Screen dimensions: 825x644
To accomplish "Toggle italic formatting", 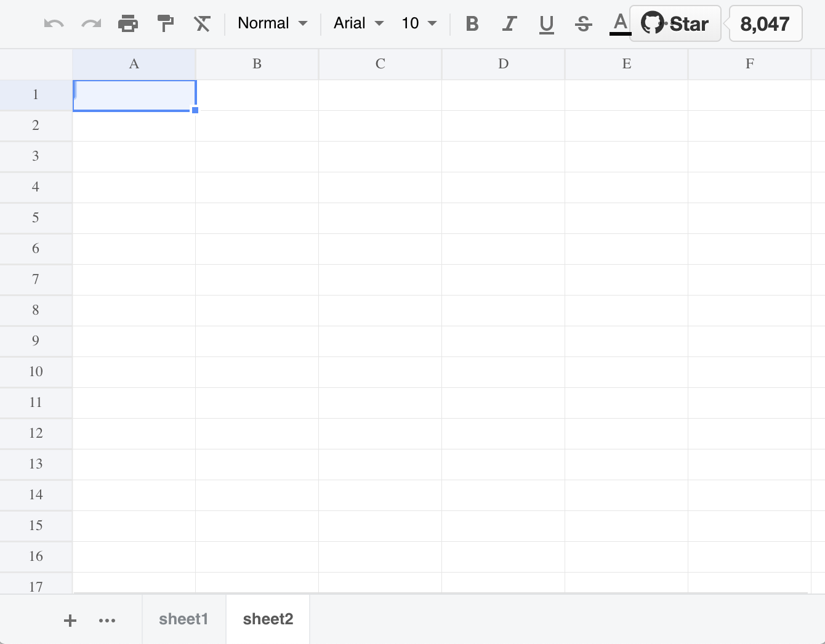I will pos(509,23).
